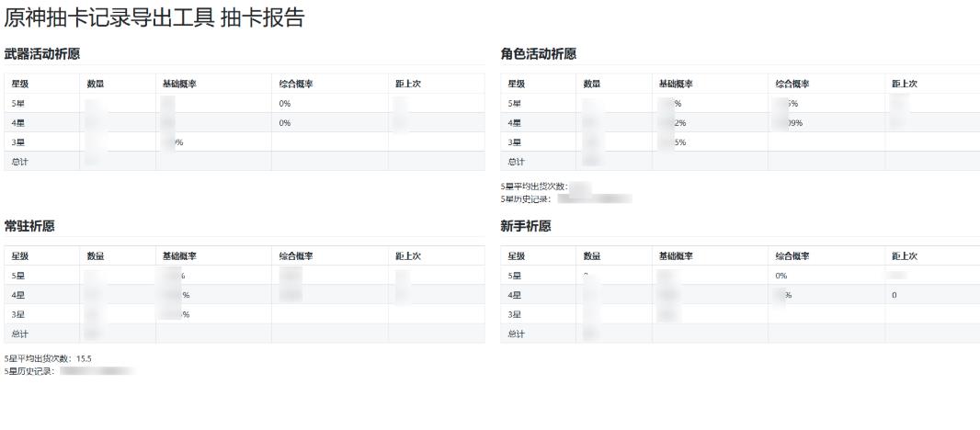
Task: Click 数量 header in 新手祈愿 table
Action: [x=592, y=256]
